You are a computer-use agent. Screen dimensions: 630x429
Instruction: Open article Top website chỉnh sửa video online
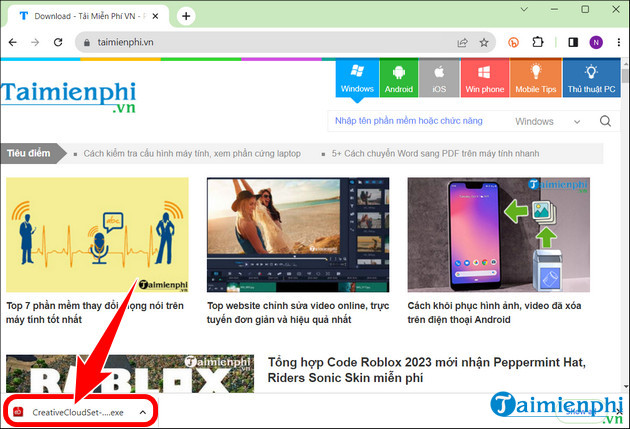coord(298,313)
